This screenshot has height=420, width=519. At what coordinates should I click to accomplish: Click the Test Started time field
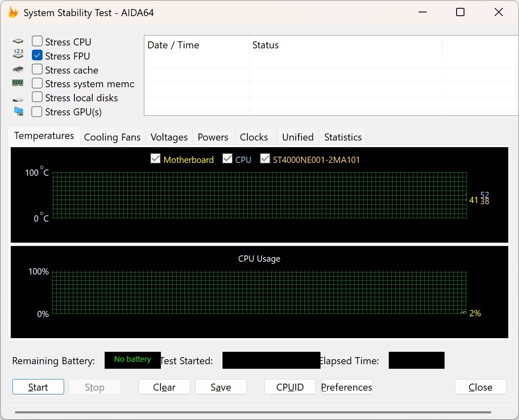(271, 360)
